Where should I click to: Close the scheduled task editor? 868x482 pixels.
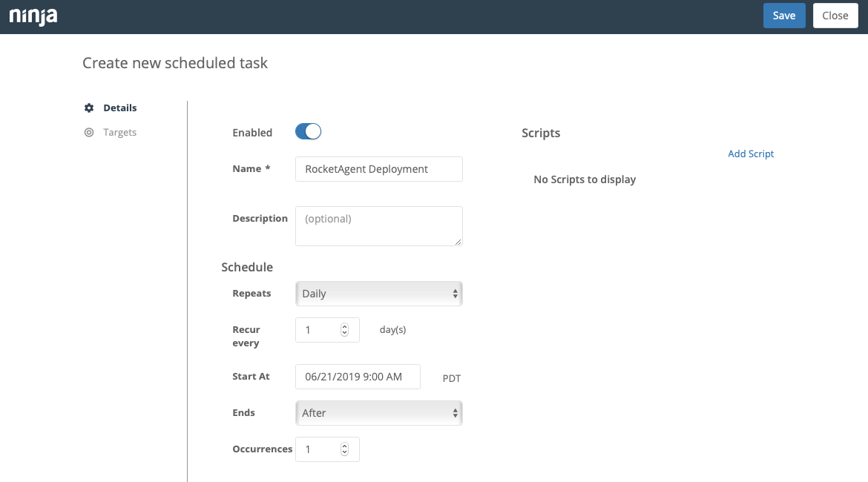click(x=835, y=16)
